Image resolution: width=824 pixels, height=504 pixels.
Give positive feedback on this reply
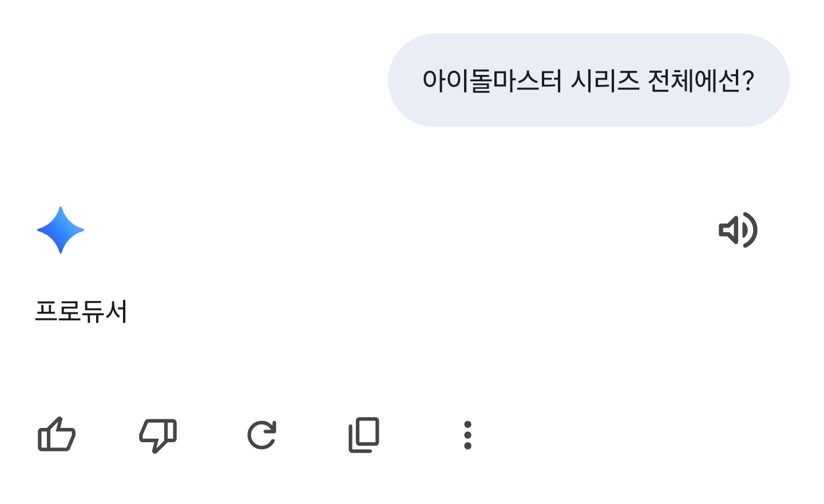(x=57, y=435)
